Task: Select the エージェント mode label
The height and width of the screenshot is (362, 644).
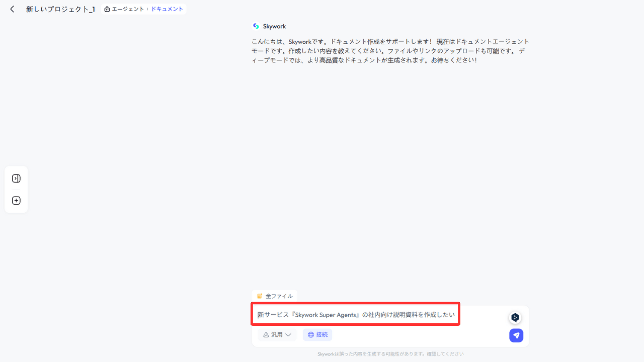Action: [x=128, y=9]
